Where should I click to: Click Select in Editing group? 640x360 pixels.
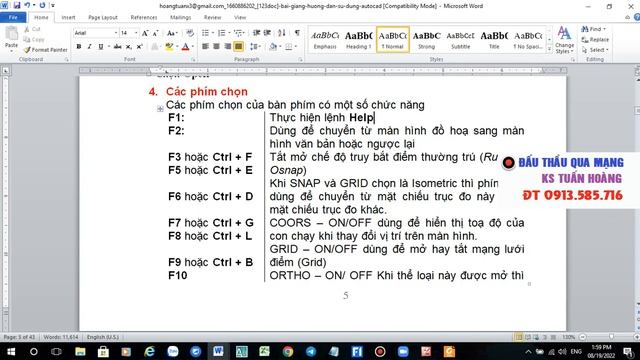[595, 50]
